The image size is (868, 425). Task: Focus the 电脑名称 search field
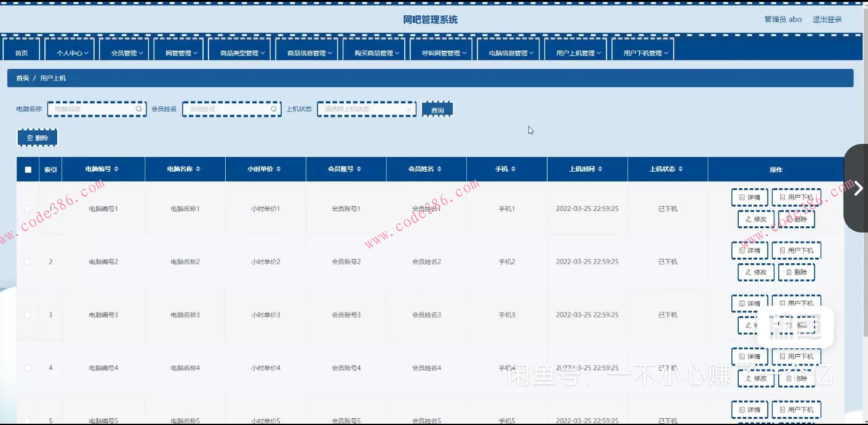97,109
